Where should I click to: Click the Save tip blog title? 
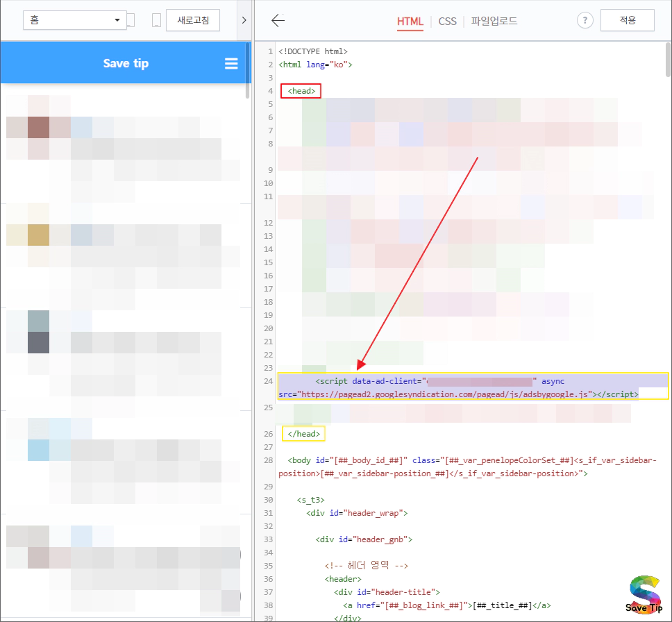pyautogui.click(x=126, y=63)
